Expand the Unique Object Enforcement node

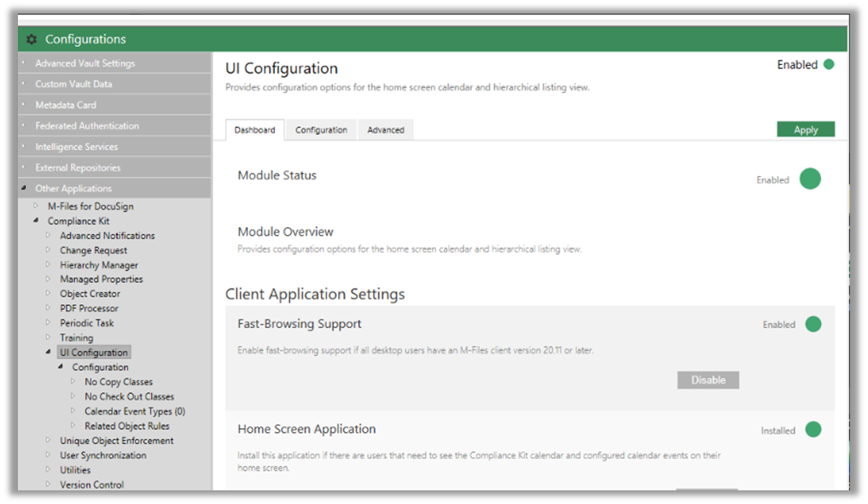click(48, 440)
